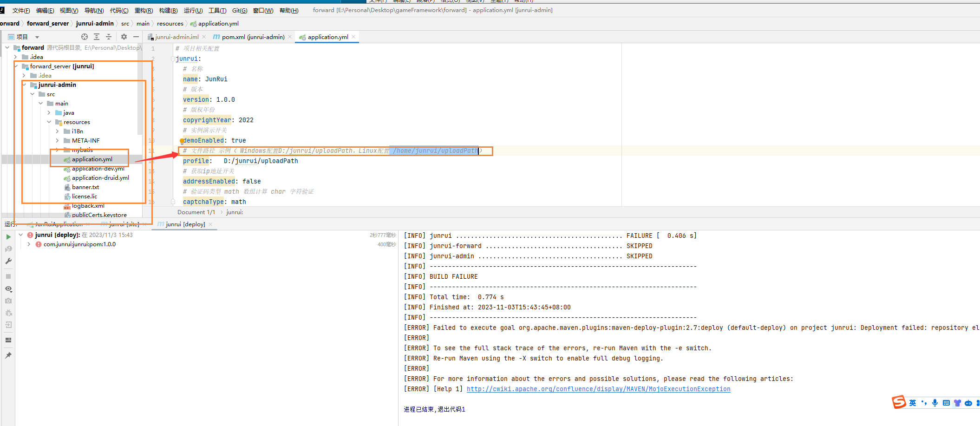Click Expand All icon in Project panel
The image size is (980, 426).
point(97,37)
